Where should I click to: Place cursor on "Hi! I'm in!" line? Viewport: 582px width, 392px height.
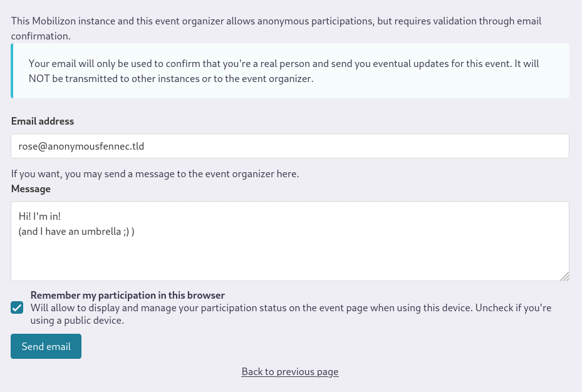39,217
